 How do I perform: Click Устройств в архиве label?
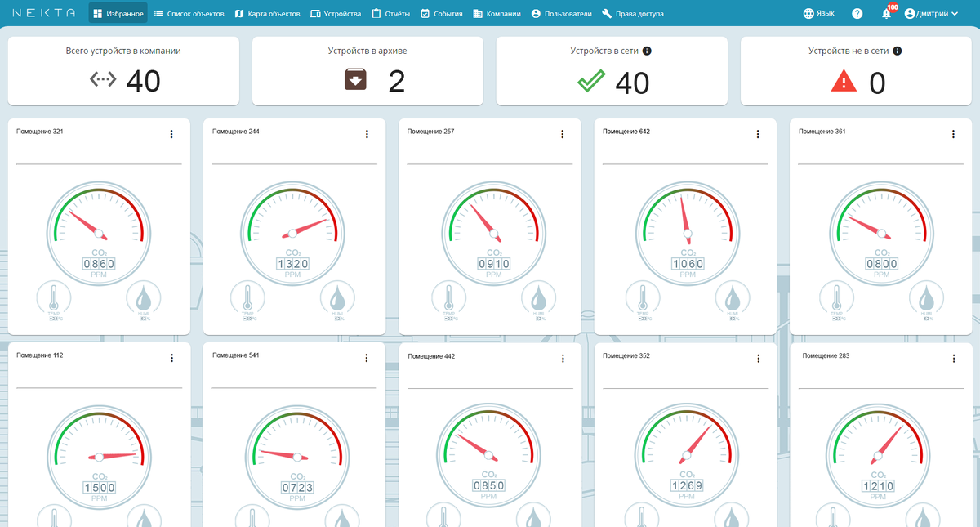367,51
